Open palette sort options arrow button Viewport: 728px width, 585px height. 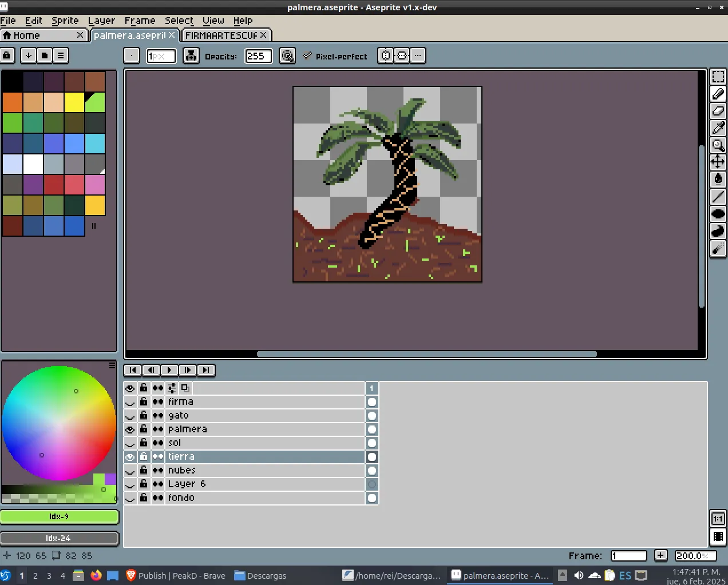point(28,55)
